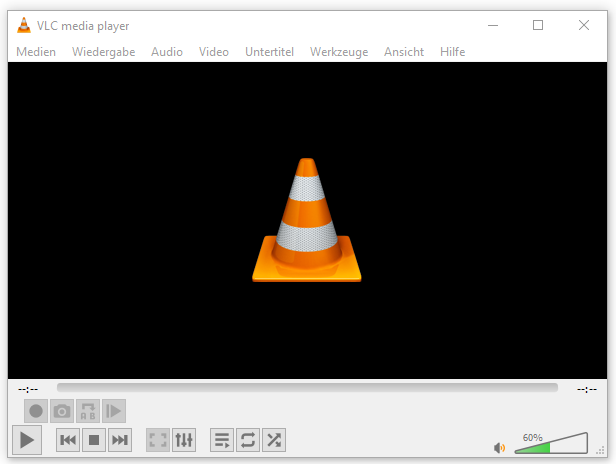Take a video snapshot
Viewport: 616px width, 464px height.
coord(62,411)
